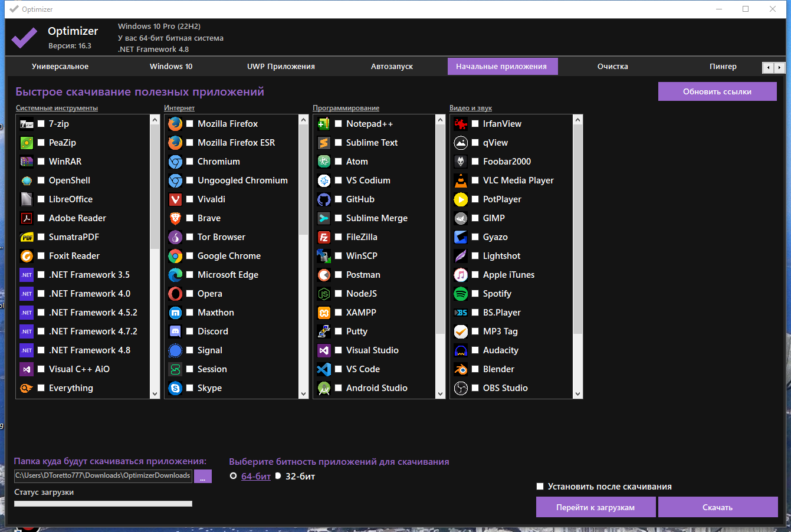Click the OBS Studio icon
The height and width of the screenshot is (532, 791).
[461, 388]
